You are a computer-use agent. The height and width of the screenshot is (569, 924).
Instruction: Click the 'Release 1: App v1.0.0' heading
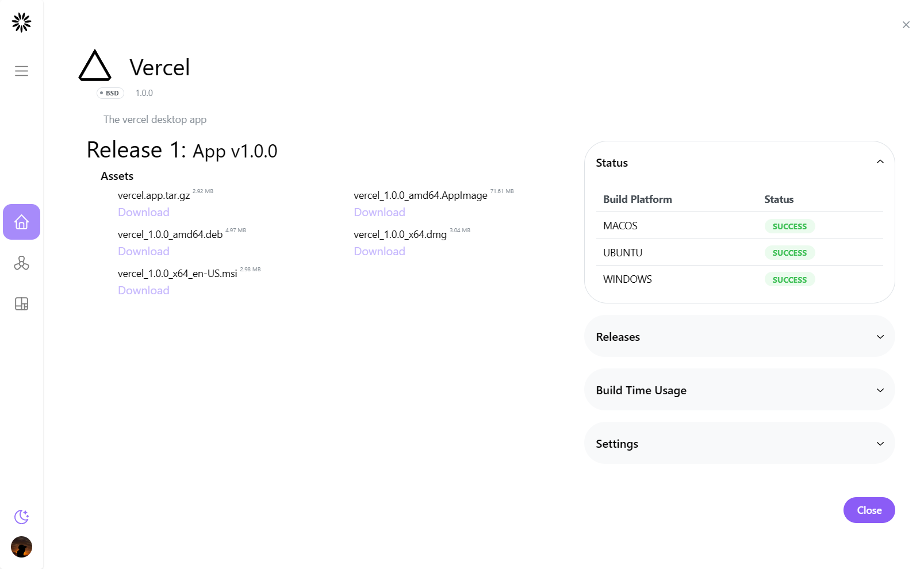(182, 150)
